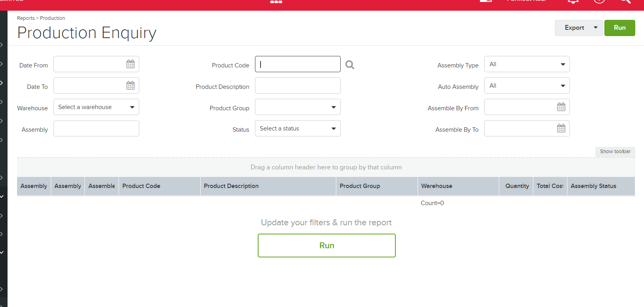This screenshot has width=644, height=307.
Task: Click the Assembly text field
Action: coord(96,129)
